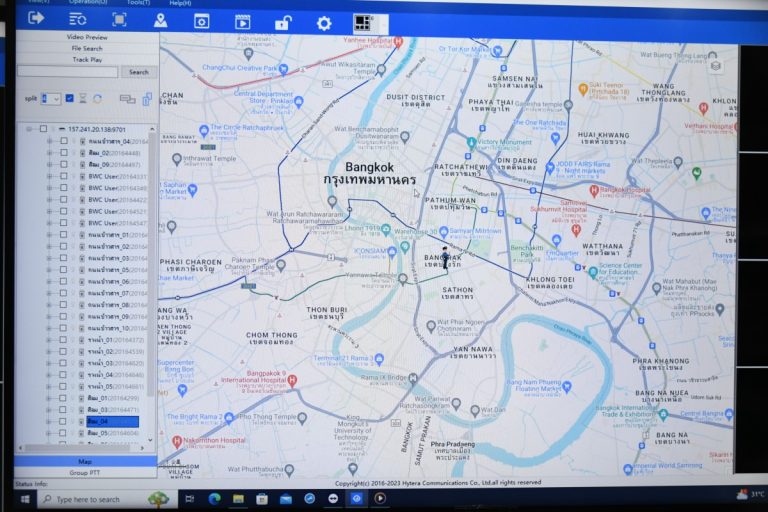
Task: Expand the BWC User 20164422 node
Action: pos(49,200)
